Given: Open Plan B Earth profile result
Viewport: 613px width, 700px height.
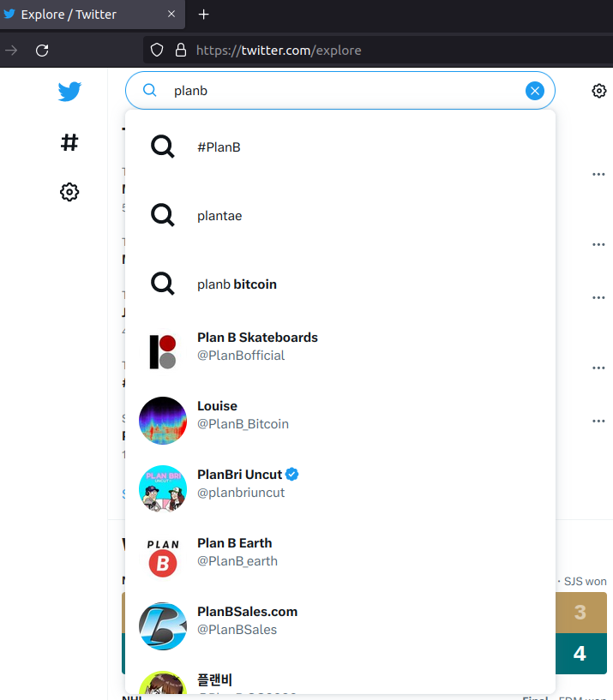Looking at the screenshot, I should (340, 558).
